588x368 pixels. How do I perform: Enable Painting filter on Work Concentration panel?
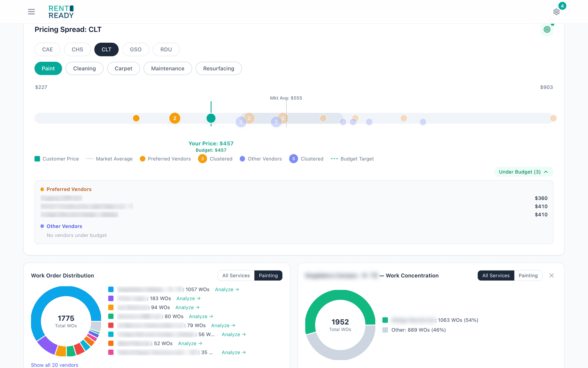(528, 275)
